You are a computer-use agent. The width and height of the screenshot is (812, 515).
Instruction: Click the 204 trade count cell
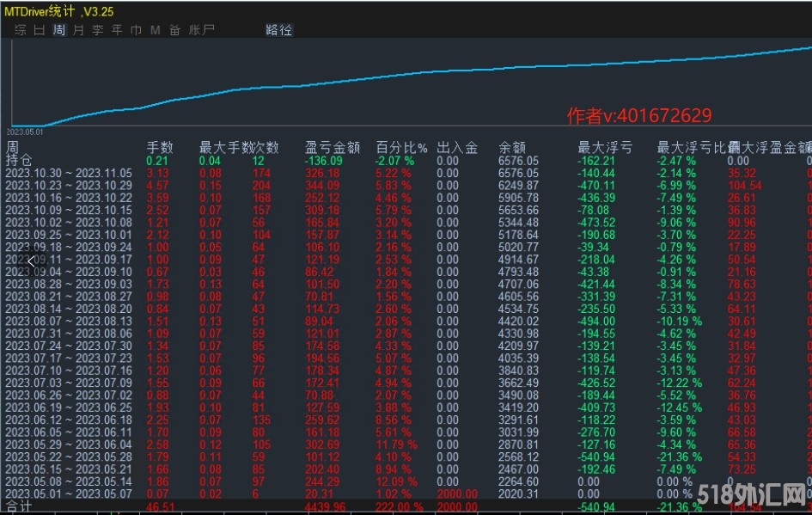(261, 186)
